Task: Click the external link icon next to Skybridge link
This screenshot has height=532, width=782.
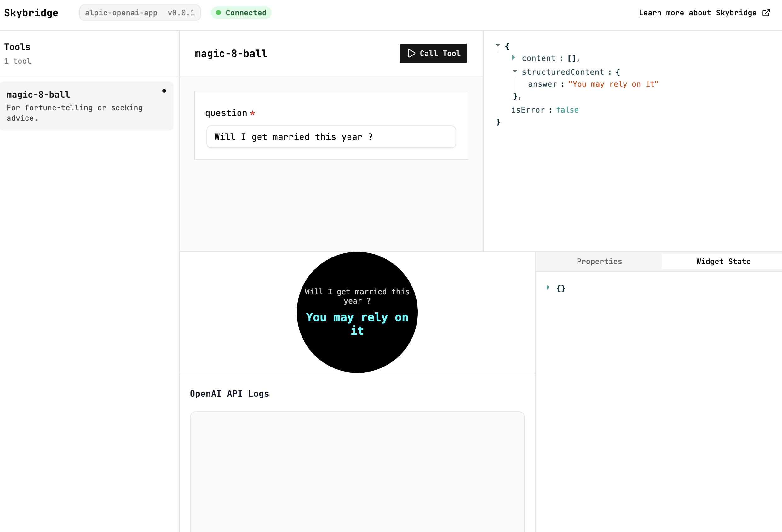Action: [x=766, y=13]
